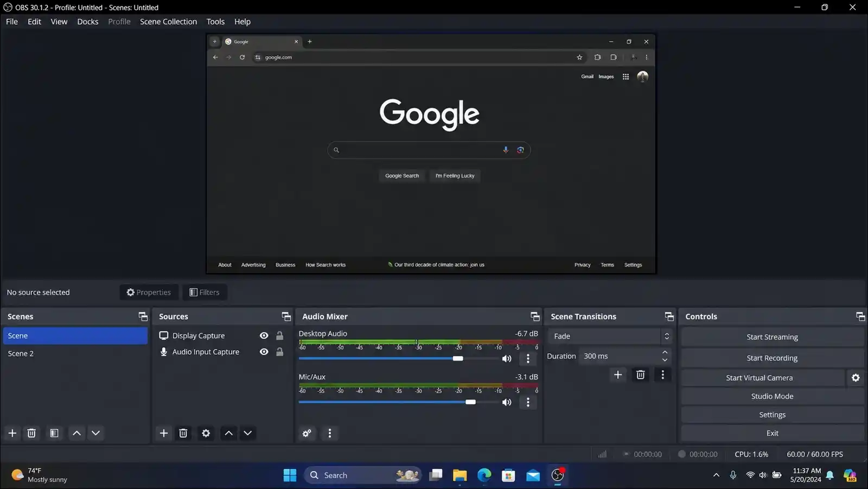Open Audio Mixer bottom options menu
Image resolution: width=868 pixels, height=489 pixels.
click(x=330, y=433)
